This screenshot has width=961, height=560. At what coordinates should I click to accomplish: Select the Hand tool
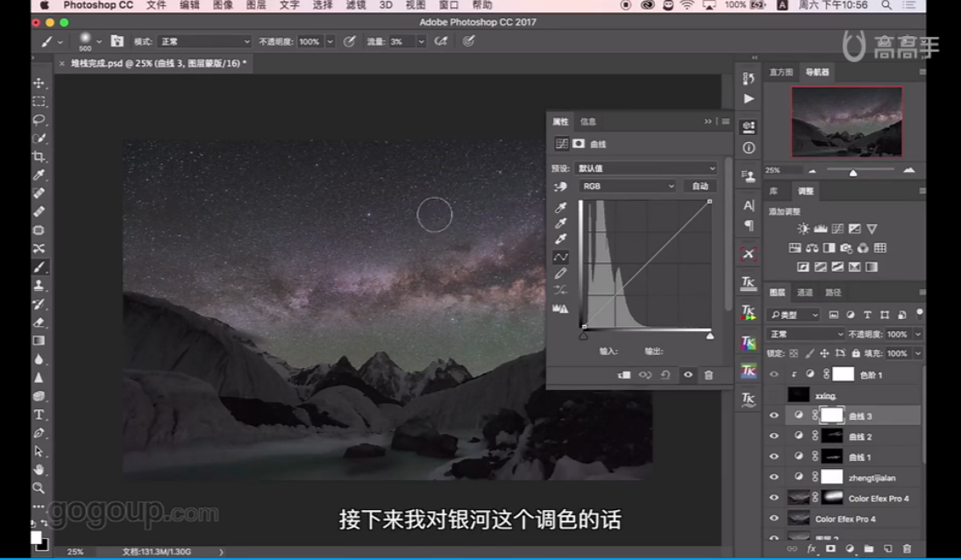[x=39, y=470]
